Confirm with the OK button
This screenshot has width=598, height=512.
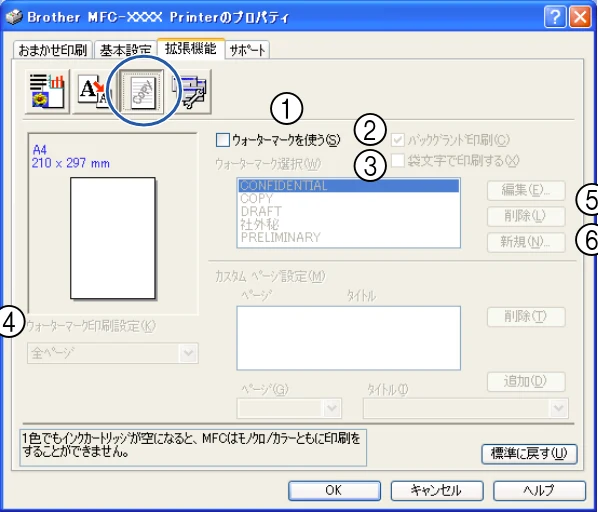[x=334, y=490]
